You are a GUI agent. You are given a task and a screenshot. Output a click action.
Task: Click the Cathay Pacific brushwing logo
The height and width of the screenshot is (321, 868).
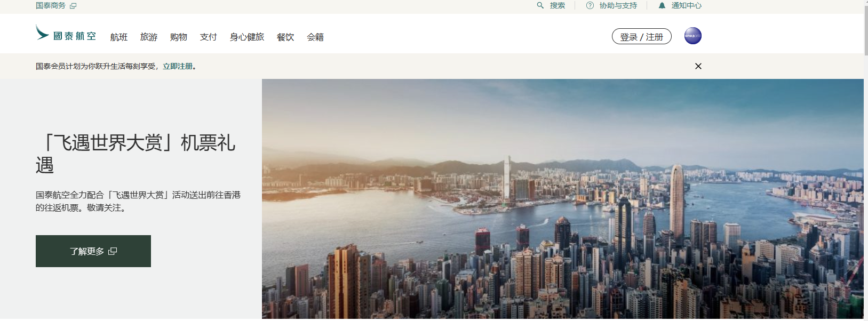point(42,32)
